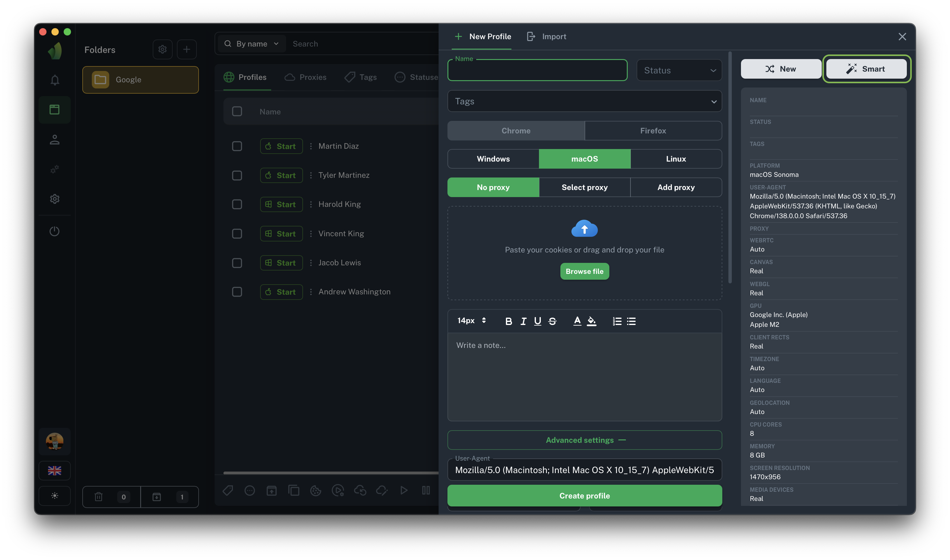Screen dimensions: 950x560
Task: Click the power/logout icon in the sidebar
Action: [x=54, y=230]
